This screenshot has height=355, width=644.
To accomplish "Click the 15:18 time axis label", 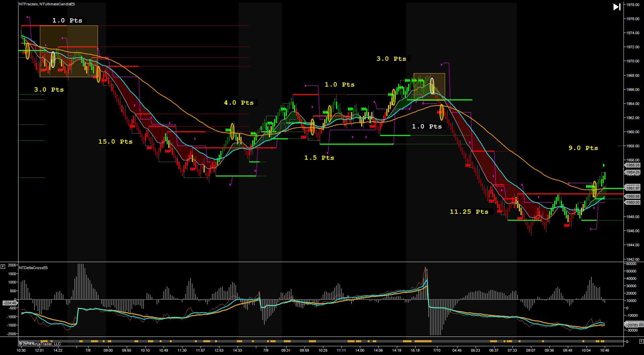I will tap(415, 350).
